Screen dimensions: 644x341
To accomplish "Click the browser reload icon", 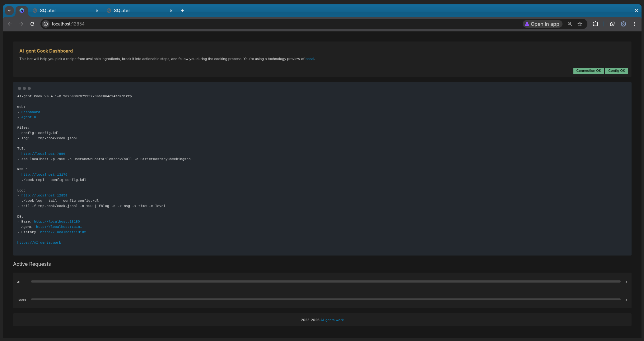I will (32, 24).
